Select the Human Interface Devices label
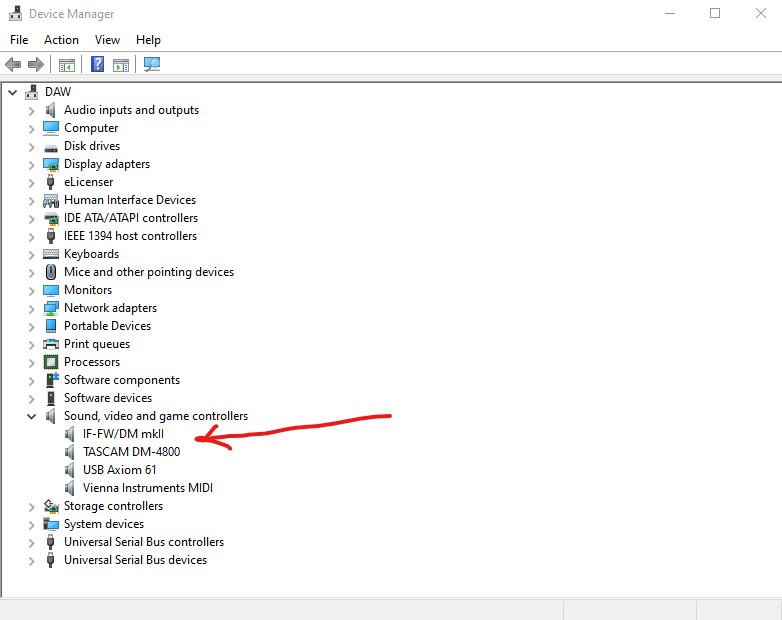Viewport: 782px width, 620px height. point(130,200)
